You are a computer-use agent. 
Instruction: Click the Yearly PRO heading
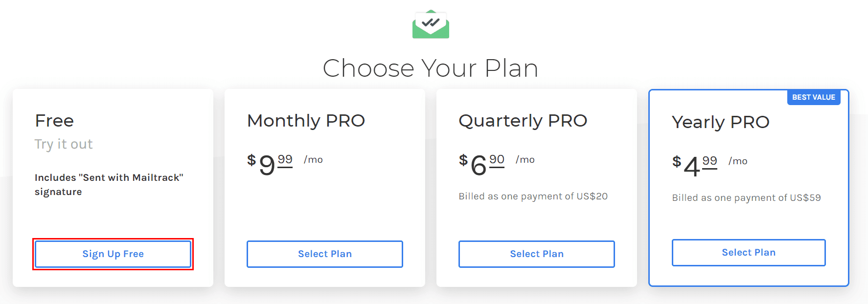coord(721,122)
